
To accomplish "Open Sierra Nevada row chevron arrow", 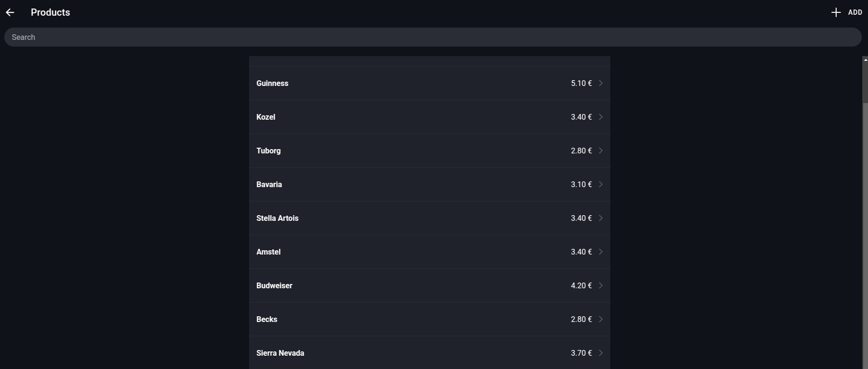I will tap(601, 353).
